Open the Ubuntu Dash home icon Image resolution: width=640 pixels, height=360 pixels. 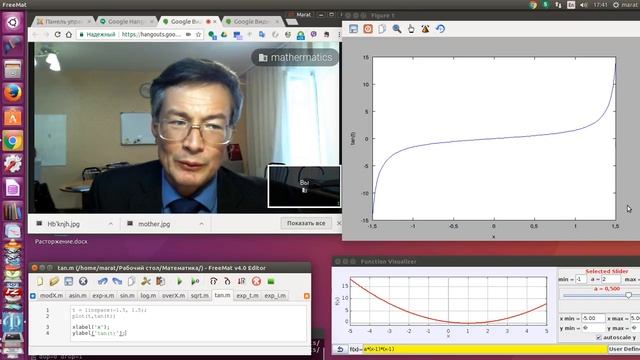point(13,22)
